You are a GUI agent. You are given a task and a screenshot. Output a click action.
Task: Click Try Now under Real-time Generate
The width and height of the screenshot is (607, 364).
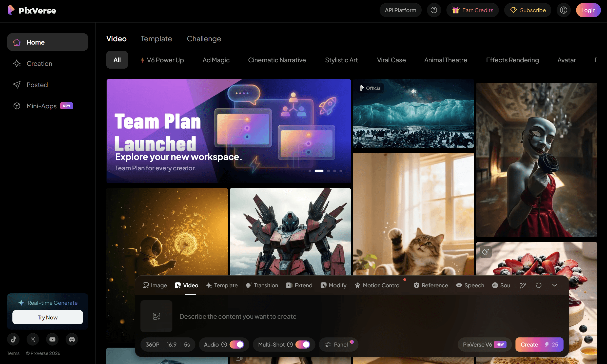click(48, 317)
